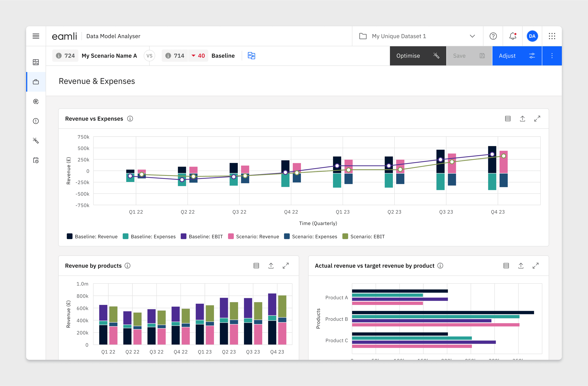Viewport: 588px width, 386px height.
Task: Open the help question mark icon
Action: click(x=493, y=36)
